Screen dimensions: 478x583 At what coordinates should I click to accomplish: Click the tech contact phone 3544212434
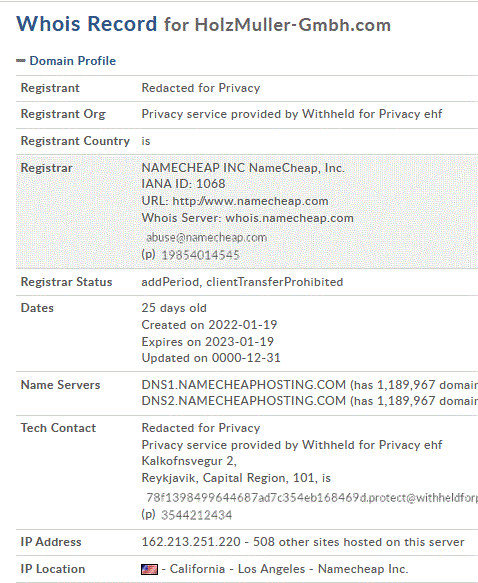[x=197, y=515]
